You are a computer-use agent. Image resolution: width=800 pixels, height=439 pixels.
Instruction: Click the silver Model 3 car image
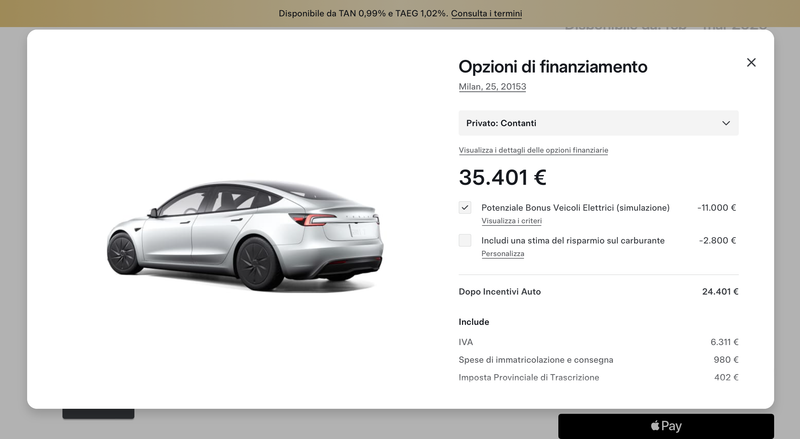click(245, 235)
